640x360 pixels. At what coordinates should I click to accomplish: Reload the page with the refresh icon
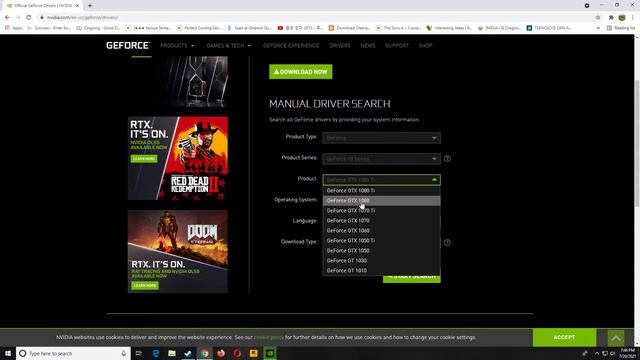29,18
